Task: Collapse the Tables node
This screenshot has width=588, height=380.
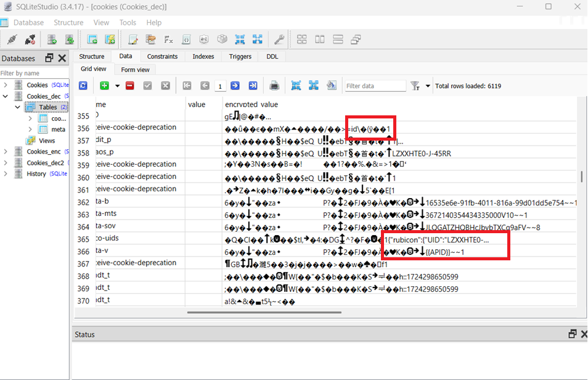Action: (x=18, y=107)
